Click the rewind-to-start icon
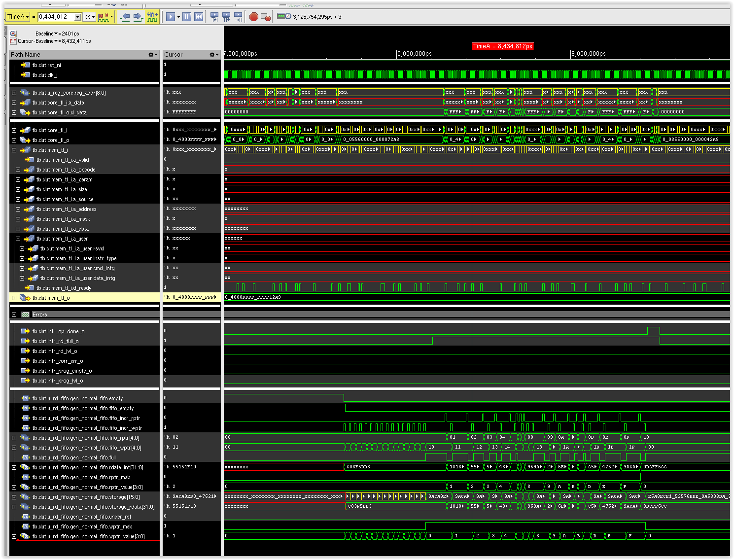This screenshot has height=560, width=734. coord(198,16)
